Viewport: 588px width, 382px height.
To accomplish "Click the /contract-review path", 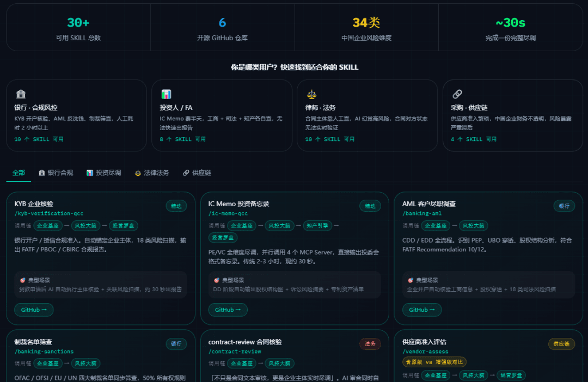I will point(235,352).
